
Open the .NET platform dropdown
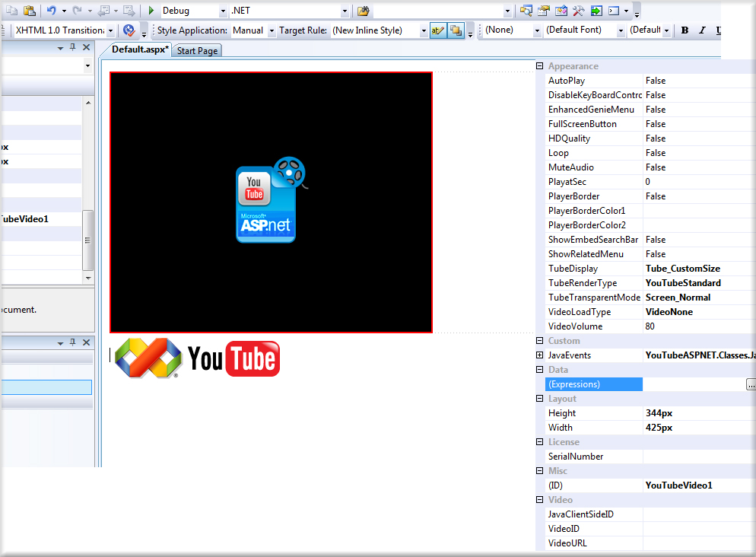click(345, 11)
